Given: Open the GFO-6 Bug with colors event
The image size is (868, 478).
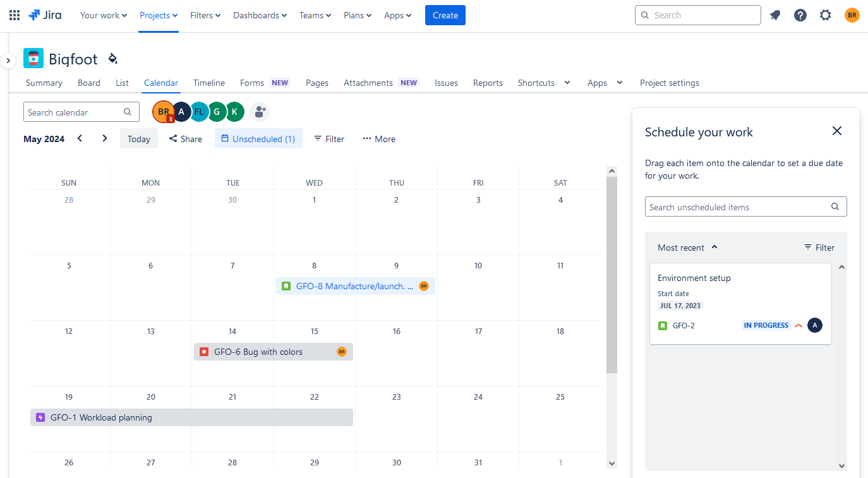Looking at the screenshot, I should coord(273,352).
